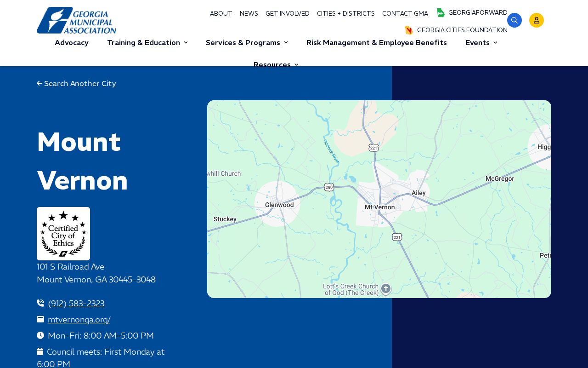588x368 pixels.
Task: Open the CONTACT GMA page
Action: point(405,14)
